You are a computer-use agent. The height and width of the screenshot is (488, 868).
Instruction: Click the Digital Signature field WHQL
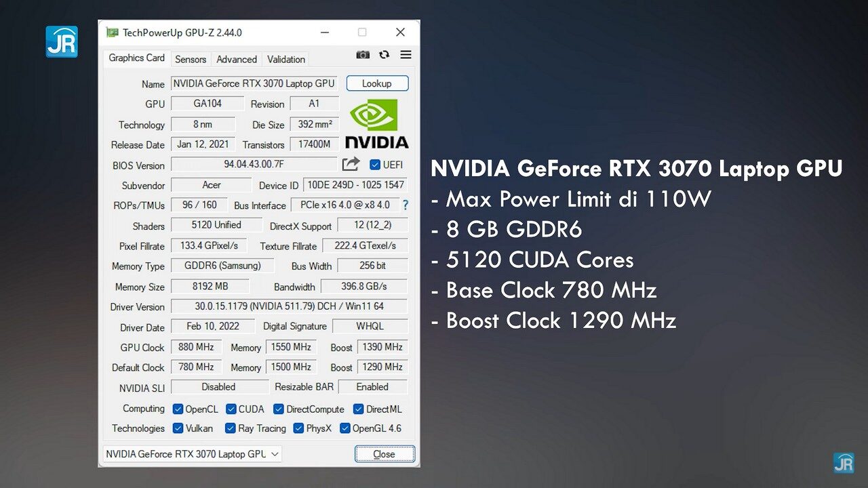370,326
